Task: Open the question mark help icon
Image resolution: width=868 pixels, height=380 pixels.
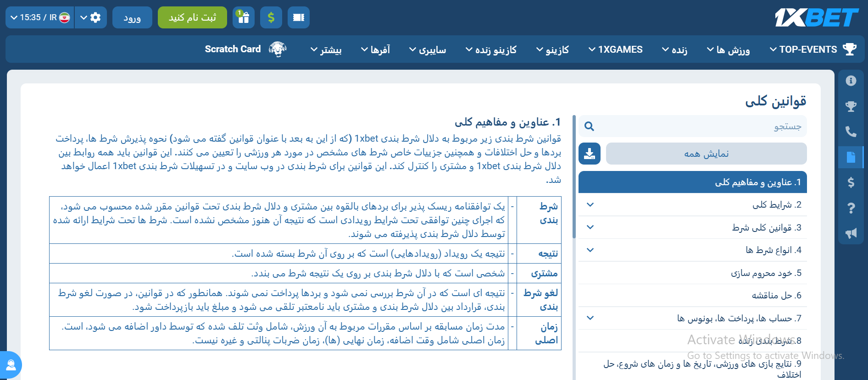Action: pos(851,208)
